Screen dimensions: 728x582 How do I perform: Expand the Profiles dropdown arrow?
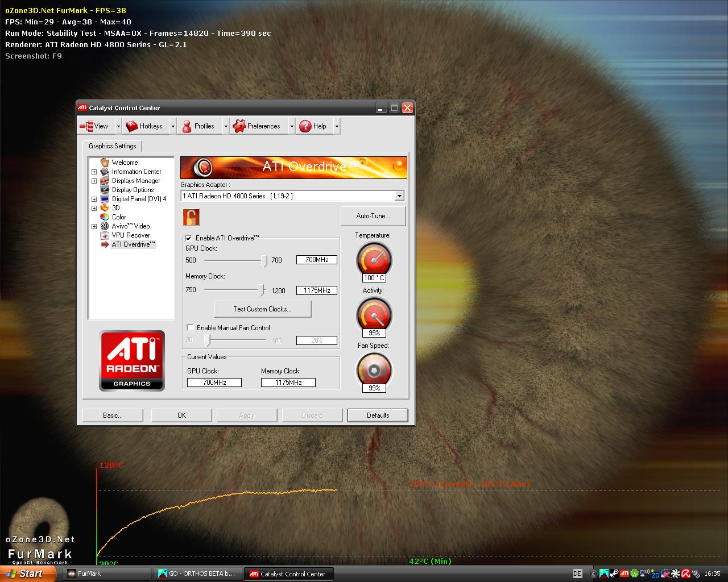(x=226, y=126)
